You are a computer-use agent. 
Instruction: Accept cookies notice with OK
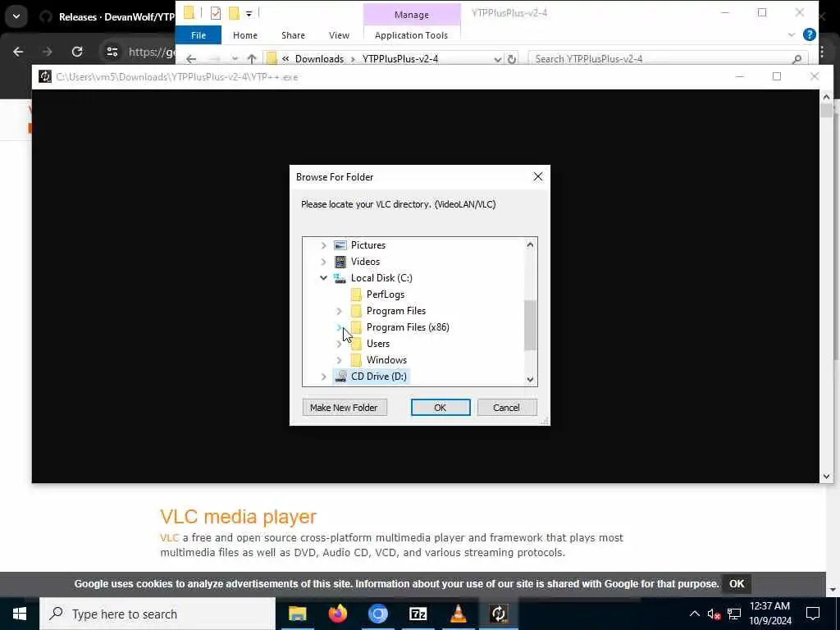click(x=737, y=584)
